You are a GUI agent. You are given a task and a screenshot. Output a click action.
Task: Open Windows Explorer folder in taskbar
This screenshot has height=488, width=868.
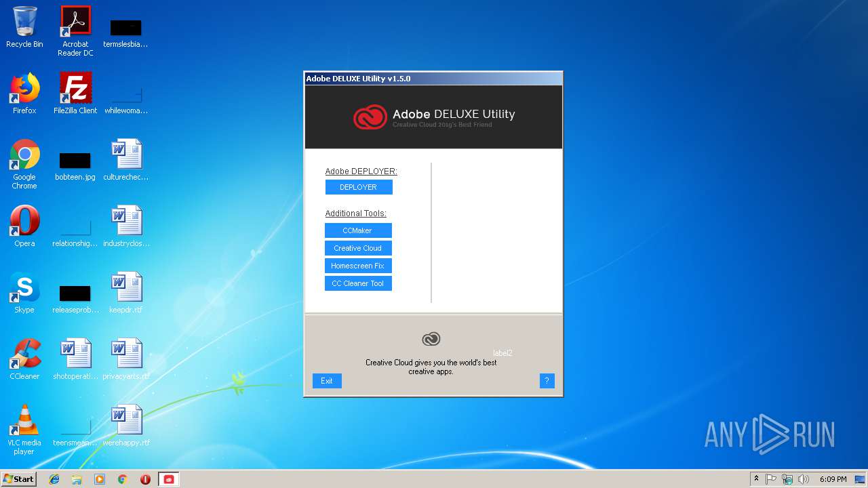click(x=77, y=479)
